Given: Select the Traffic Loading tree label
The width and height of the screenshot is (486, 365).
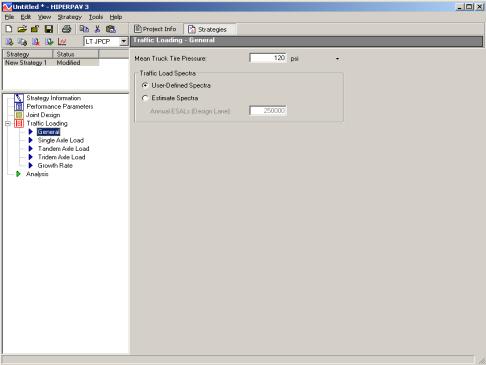Looking at the screenshot, I should pyautogui.click(x=47, y=123).
